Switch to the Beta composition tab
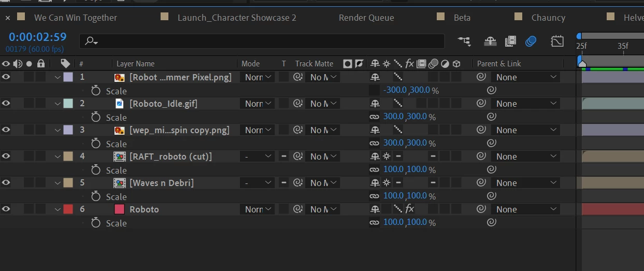 tap(462, 18)
